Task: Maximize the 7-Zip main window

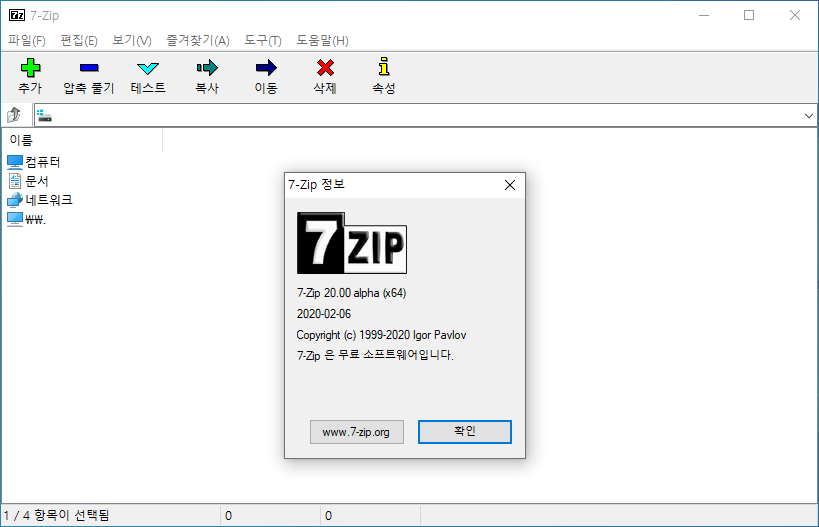Action: [x=749, y=15]
